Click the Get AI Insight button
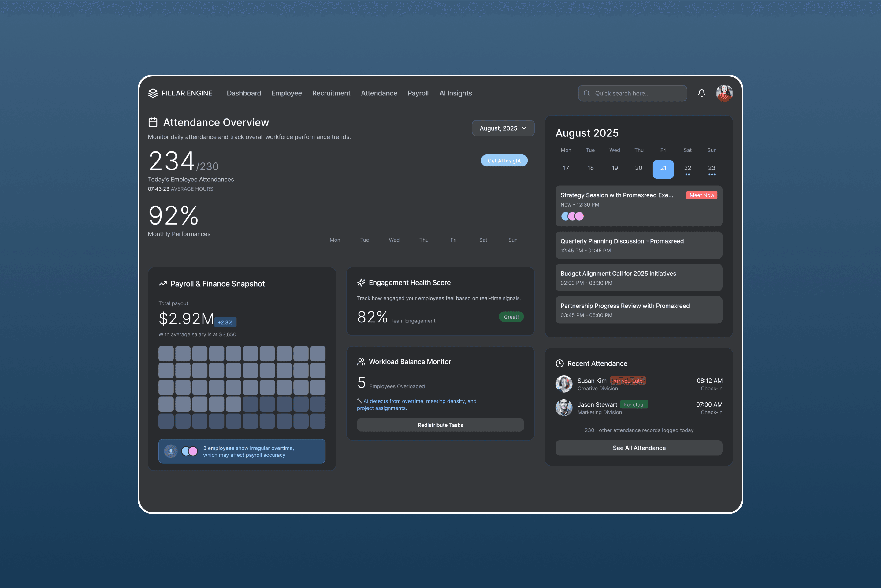Screen dimensions: 881x588 pos(504,161)
